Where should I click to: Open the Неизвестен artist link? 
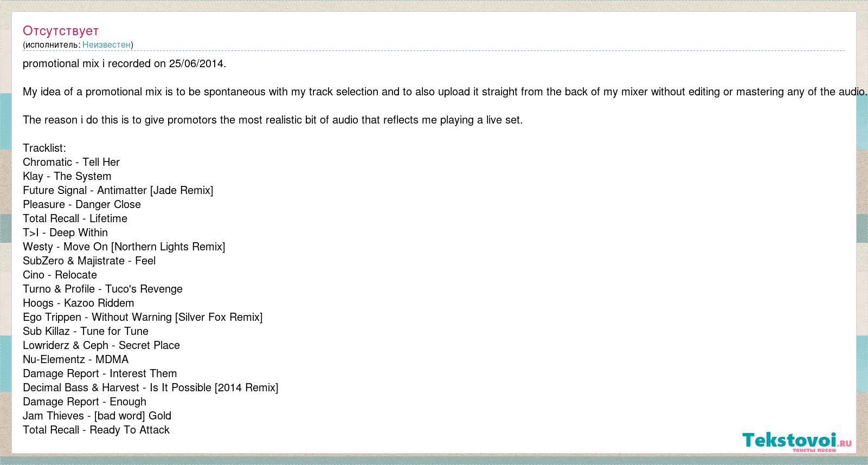(106, 44)
